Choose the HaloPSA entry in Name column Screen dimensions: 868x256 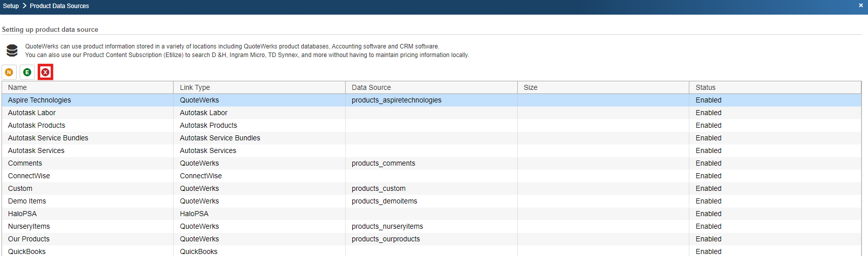22,214
